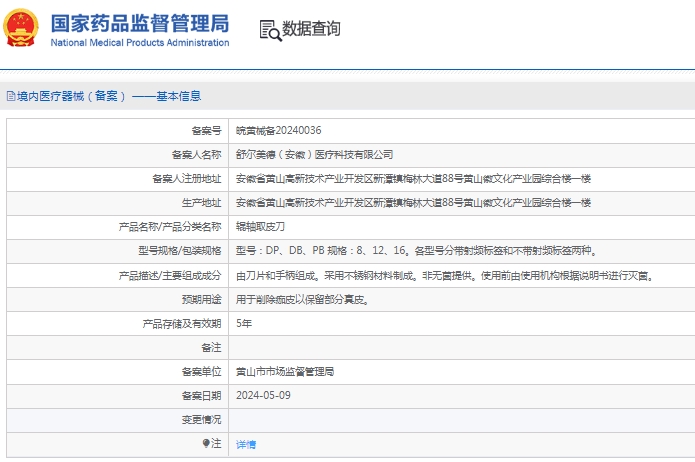Select the 备案单位 label
The width and height of the screenshot is (695, 462).
(201, 372)
